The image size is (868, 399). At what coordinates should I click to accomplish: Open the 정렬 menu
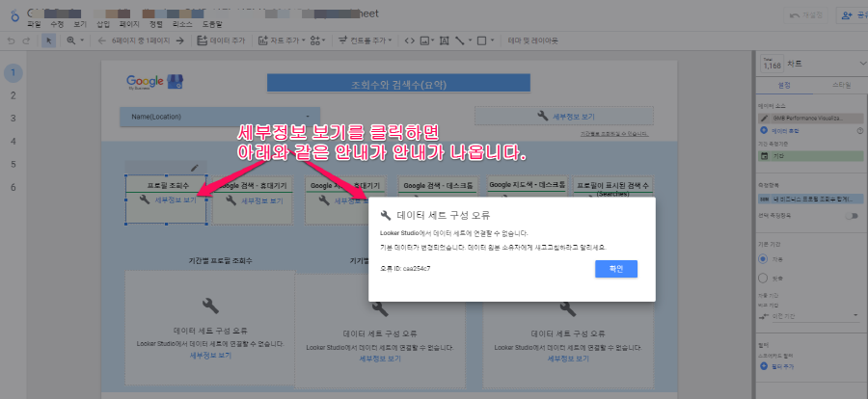[x=156, y=24]
